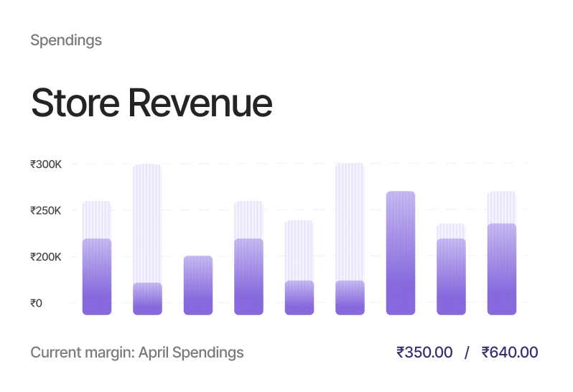Select the ₹350.00 amount
The width and height of the screenshot is (573, 392).
click(424, 353)
